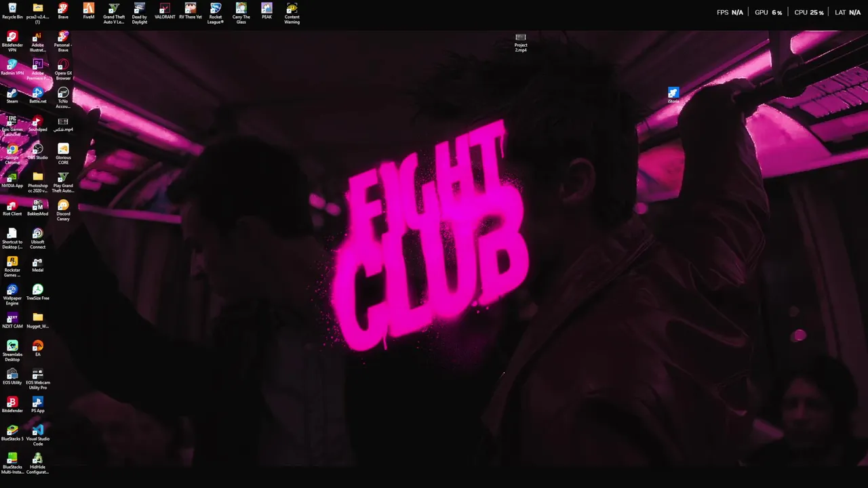Viewport: 868px width, 488px height.
Task: Click the LAT N/A overlay readout
Action: point(848,12)
